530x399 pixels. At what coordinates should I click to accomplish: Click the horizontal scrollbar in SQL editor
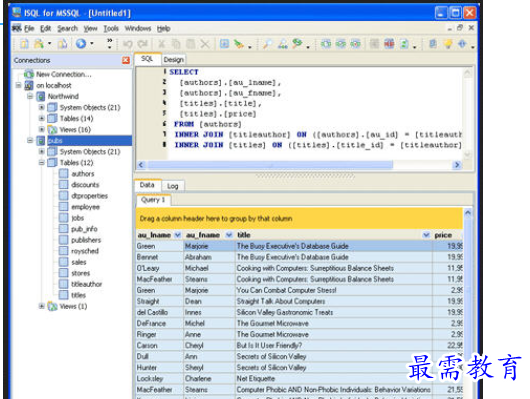click(270, 165)
